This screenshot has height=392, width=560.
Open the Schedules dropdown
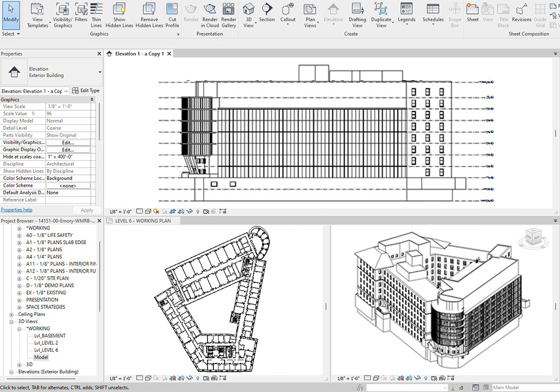tap(433, 15)
